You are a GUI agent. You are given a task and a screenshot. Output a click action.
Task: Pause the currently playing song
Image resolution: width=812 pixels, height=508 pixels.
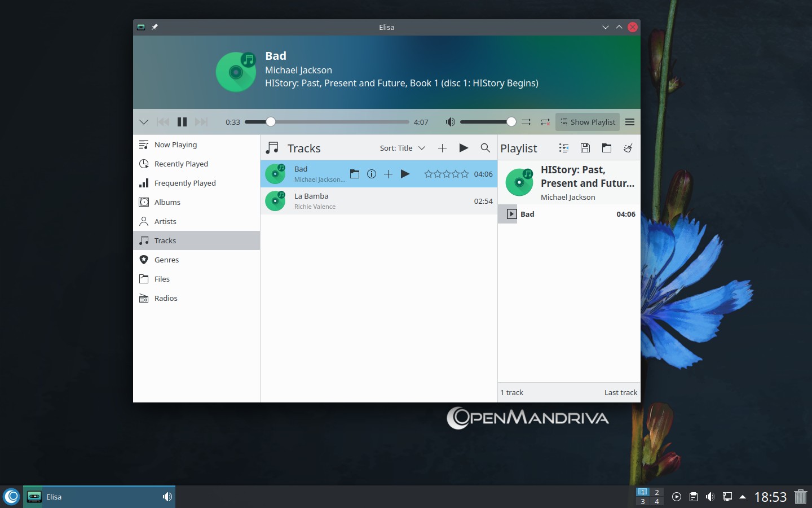point(182,122)
